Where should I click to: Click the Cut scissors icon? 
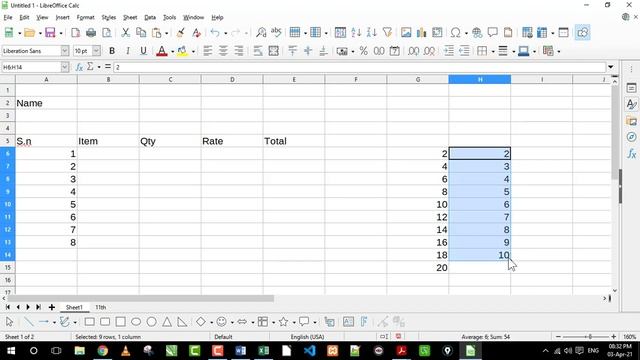[x=125, y=33]
